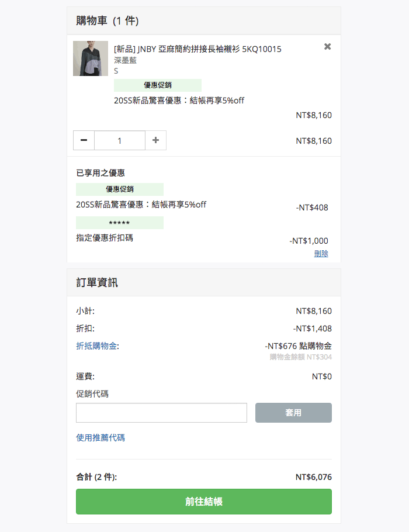Screen dimensions: 409x532
Task: Click the 購物車 (1 件) header
Action: pyautogui.click(x=107, y=20)
